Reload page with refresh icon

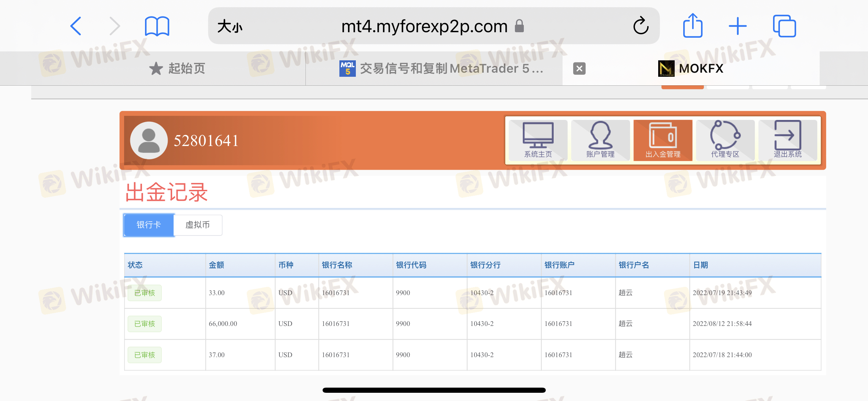pos(640,26)
